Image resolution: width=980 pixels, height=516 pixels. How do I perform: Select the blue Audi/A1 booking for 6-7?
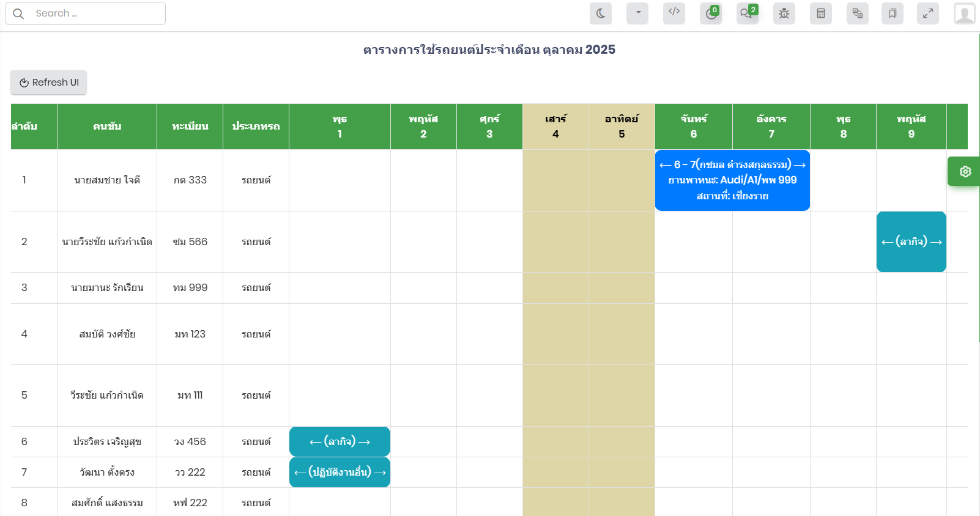(732, 180)
